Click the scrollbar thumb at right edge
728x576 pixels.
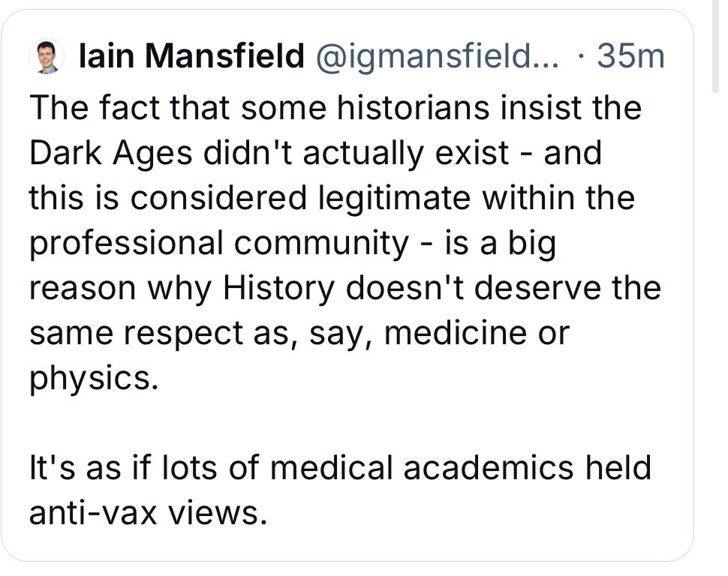pos(715,46)
